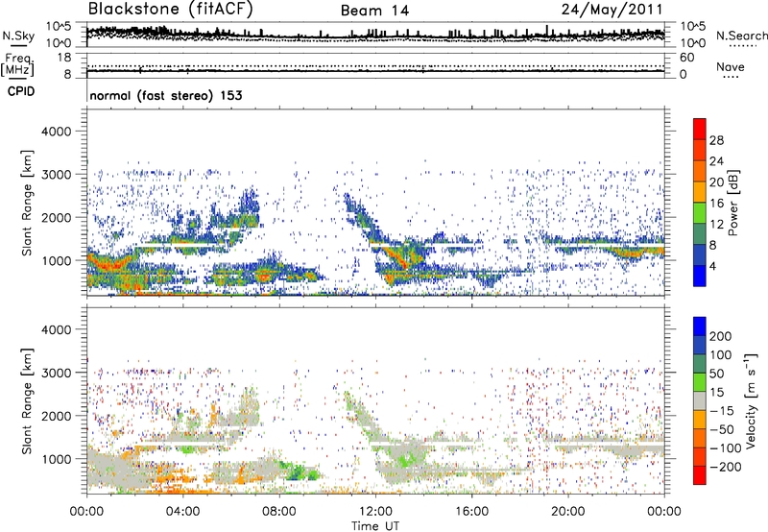Image resolution: width=768 pixels, height=532 pixels.
Task: Pick the light green Power segment between 12 and 16
Action: coord(700,213)
